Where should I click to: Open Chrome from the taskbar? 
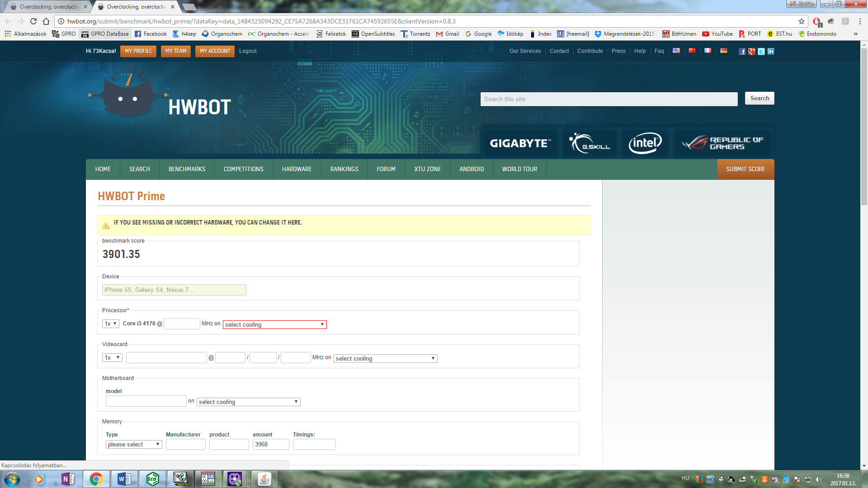96,479
